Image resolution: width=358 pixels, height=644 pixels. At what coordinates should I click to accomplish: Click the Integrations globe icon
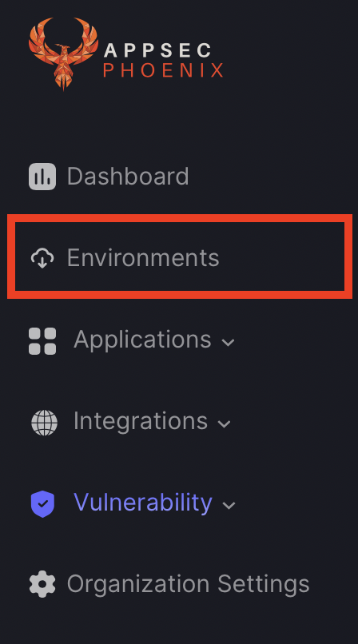click(x=44, y=423)
